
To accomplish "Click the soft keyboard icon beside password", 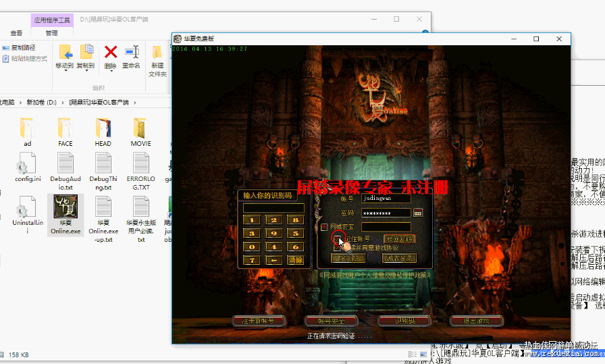I will tap(417, 213).
